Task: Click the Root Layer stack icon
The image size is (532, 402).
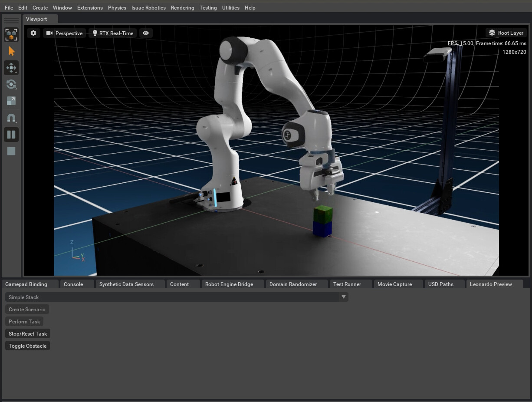Action: coord(492,33)
